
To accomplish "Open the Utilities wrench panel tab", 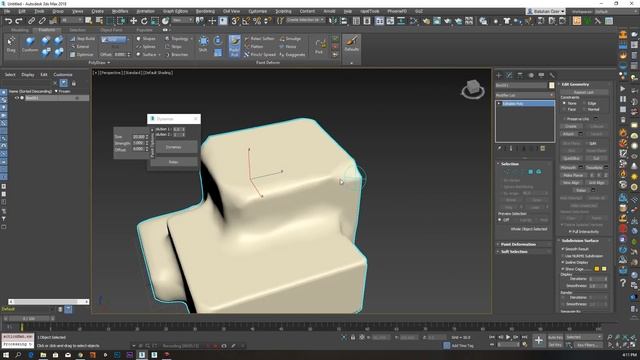I will [552, 75].
